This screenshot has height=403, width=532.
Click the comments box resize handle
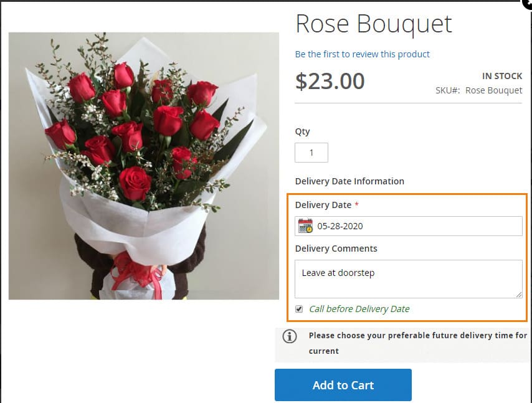click(518, 294)
